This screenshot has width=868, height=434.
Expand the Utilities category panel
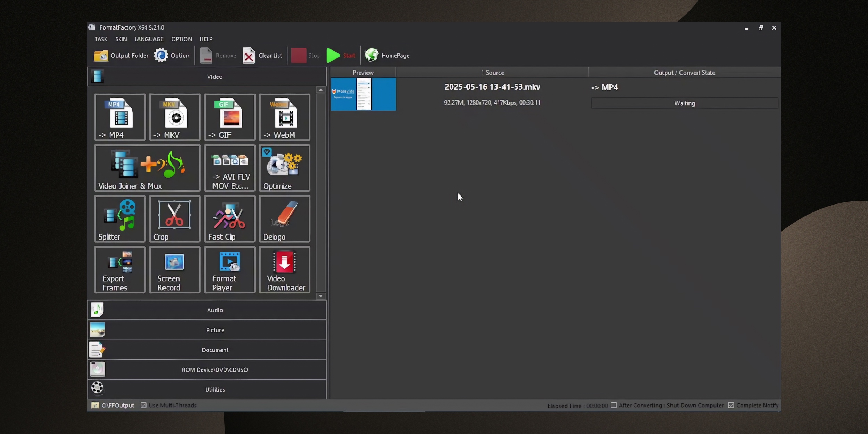coord(207,390)
